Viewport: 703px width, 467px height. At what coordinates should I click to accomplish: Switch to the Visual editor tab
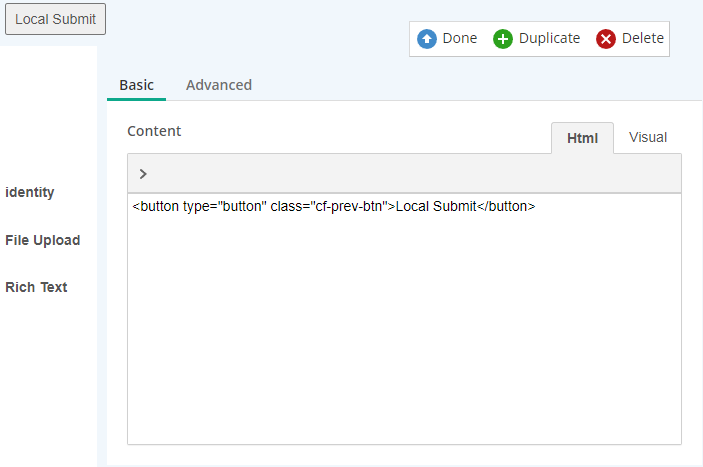(648, 137)
